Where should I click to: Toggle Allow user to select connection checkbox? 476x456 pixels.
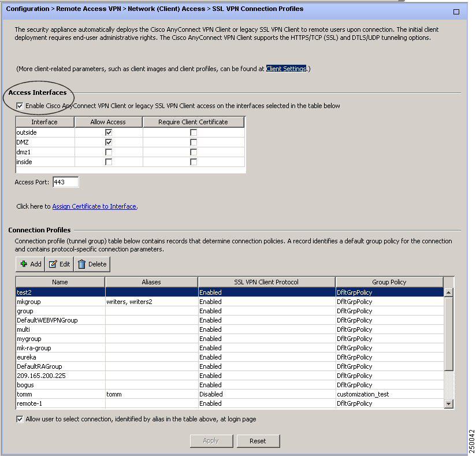20,419
